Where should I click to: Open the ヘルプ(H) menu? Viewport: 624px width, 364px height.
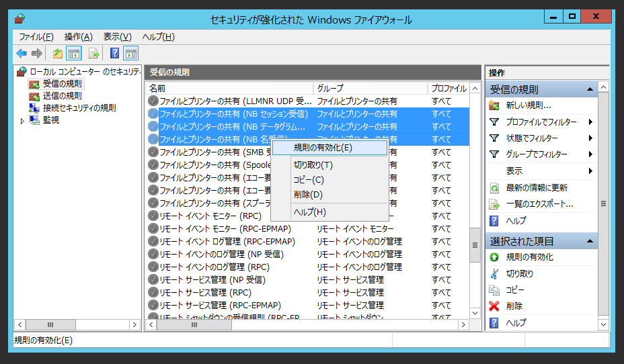pos(159,37)
